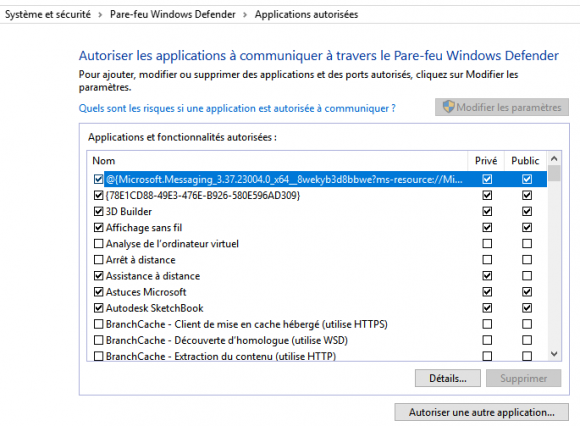The image size is (580, 426).
Task: Check Public for BranchCache WSD row
Action: click(x=527, y=340)
